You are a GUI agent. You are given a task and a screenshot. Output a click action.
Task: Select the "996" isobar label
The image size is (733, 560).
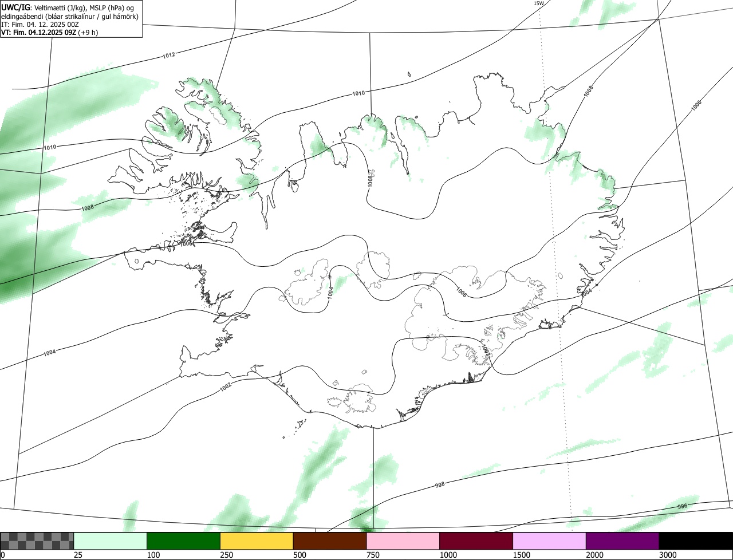[x=682, y=506]
